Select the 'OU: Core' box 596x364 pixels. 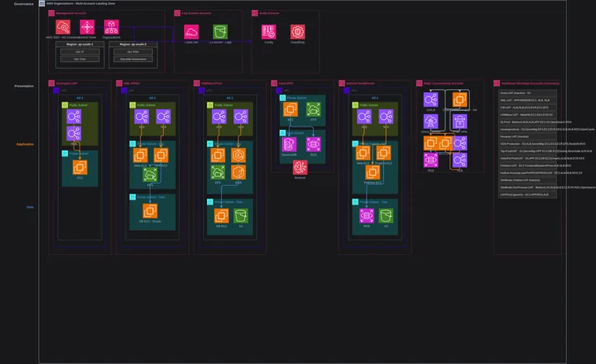[79, 59]
